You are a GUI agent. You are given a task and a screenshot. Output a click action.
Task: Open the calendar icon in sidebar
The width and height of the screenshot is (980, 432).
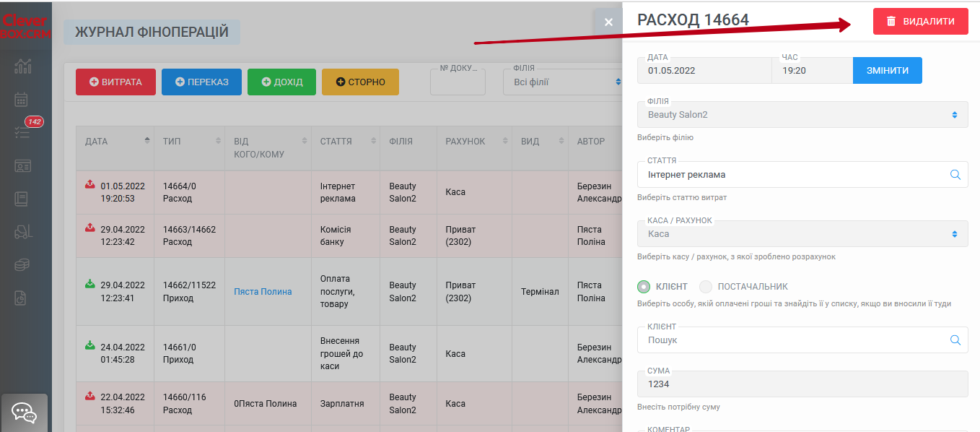(x=22, y=100)
